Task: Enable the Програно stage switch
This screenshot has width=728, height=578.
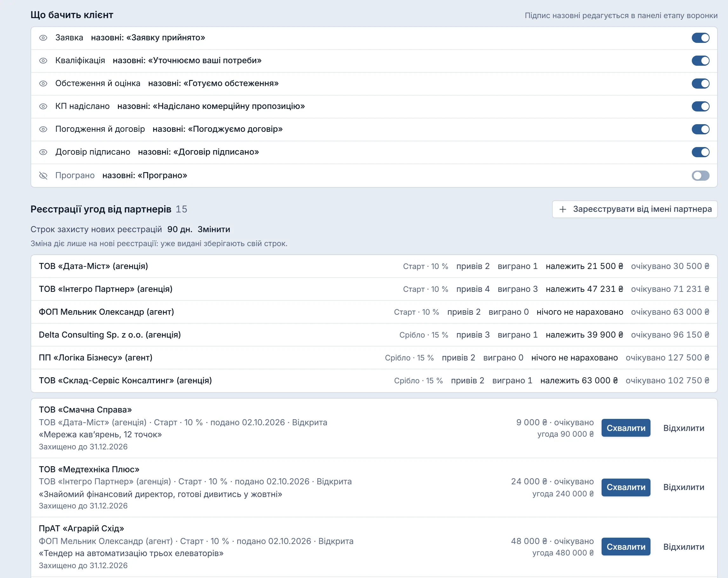Action: [x=700, y=176]
